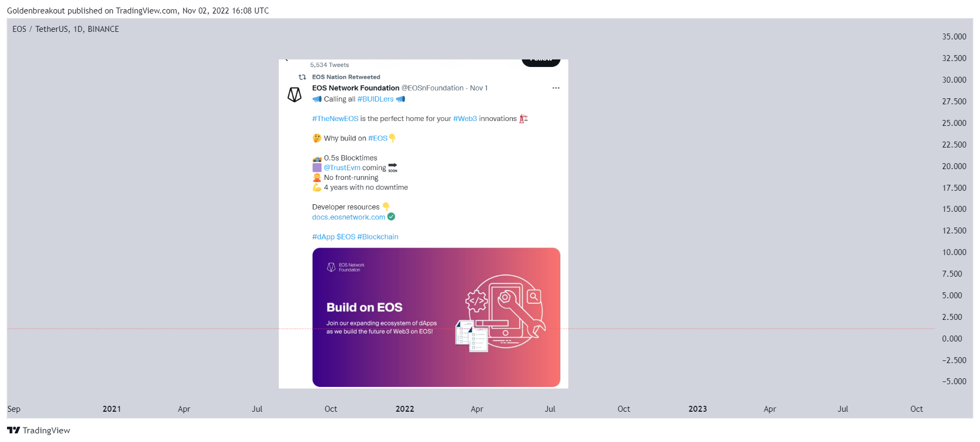Click the TradingView logo at the bottom
Image resolution: width=980 pixels, height=442 pixels.
click(38, 430)
